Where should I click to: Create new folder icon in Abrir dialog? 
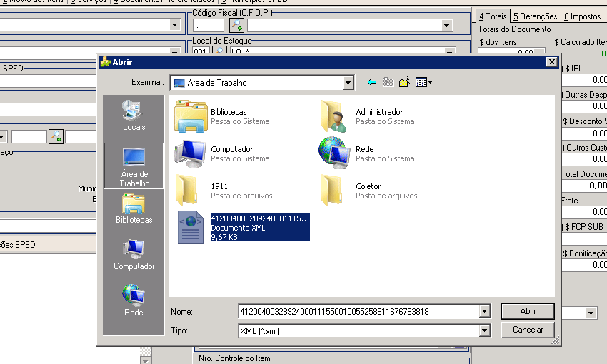(404, 82)
